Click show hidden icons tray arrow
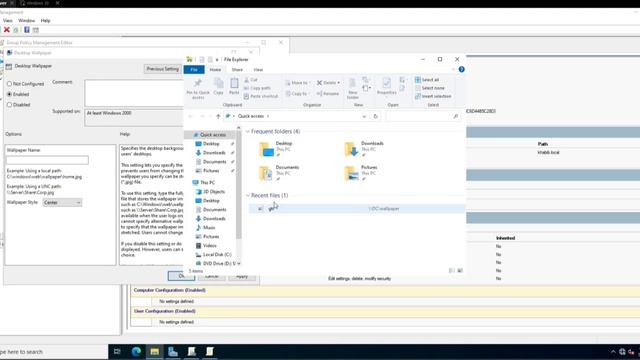The image size is (640, 360). [613, 351]
